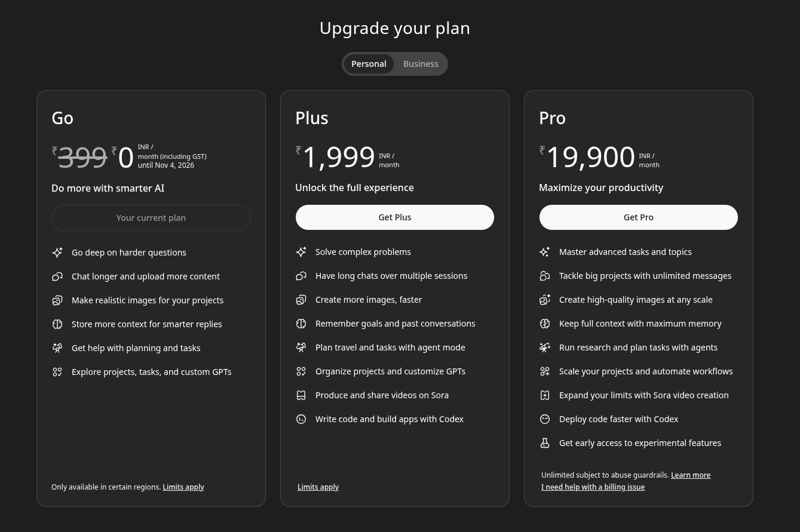Click the Codex icon in the Plus plan
Image resolution: width=800 pixels, height=532 pixels.
301,419
